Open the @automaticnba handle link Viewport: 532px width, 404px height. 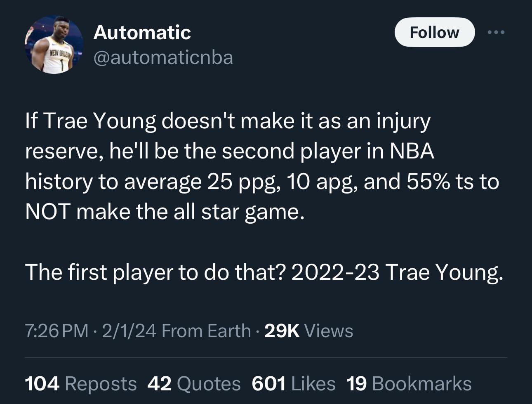163,57
